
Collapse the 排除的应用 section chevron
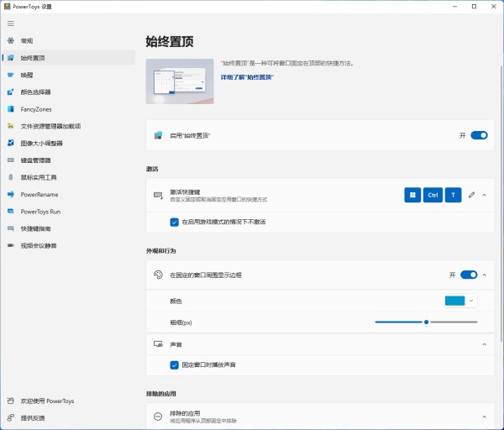[485, 417]
